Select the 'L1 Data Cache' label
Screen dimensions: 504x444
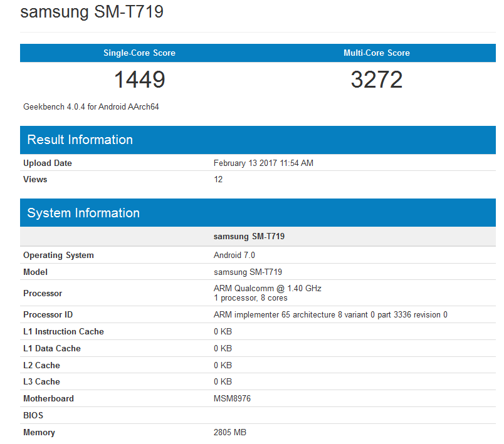click(52, 349)
